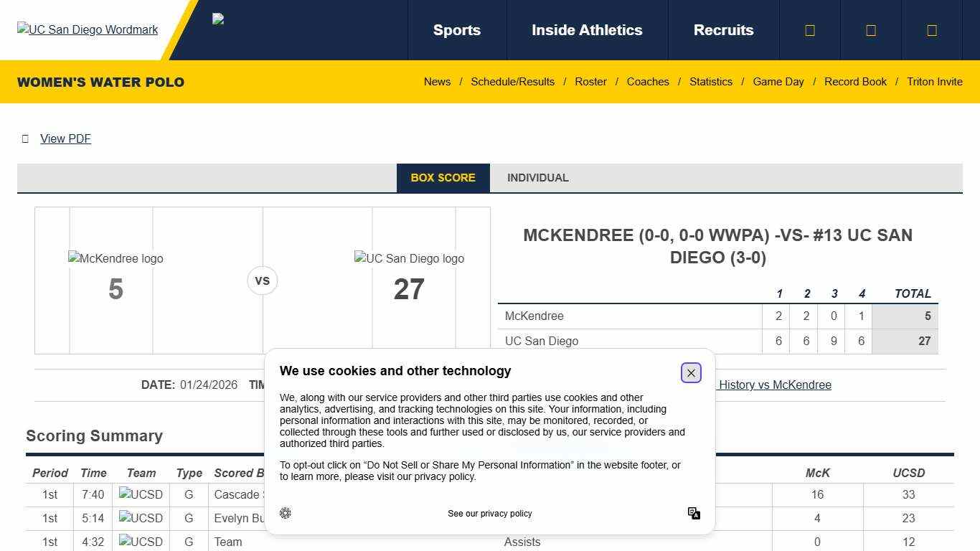This screenshot has width=980, height=551.
Task: Open the Sports dropdown menu
Action: click(x=456, y=30)
